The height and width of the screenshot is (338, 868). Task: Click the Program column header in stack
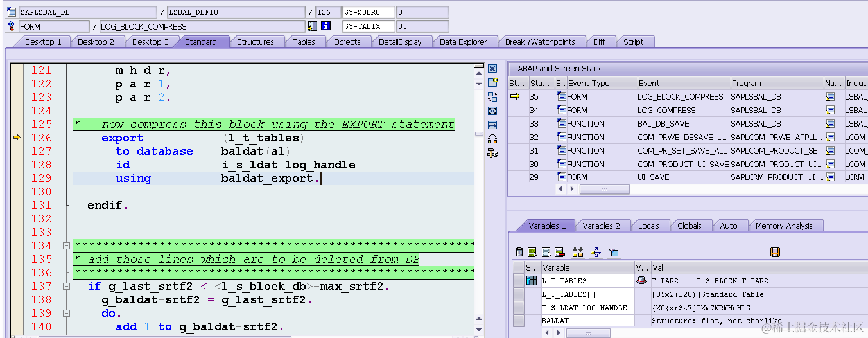(777, 83)
